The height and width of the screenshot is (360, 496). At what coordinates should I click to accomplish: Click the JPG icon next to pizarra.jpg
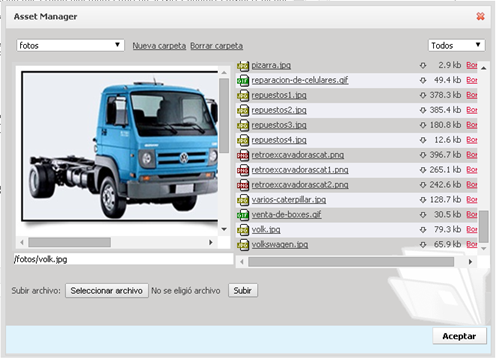(243, 66)
